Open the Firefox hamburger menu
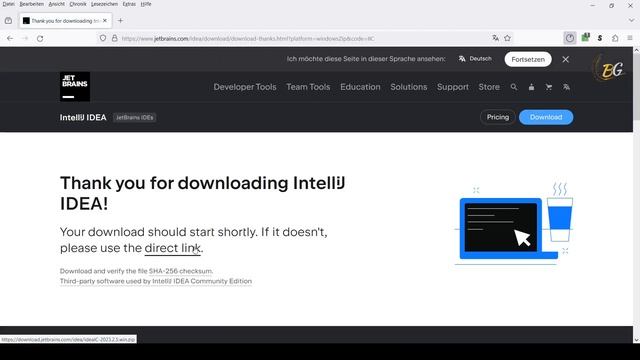This screenshot has height=360, width=640. point(630,38)
